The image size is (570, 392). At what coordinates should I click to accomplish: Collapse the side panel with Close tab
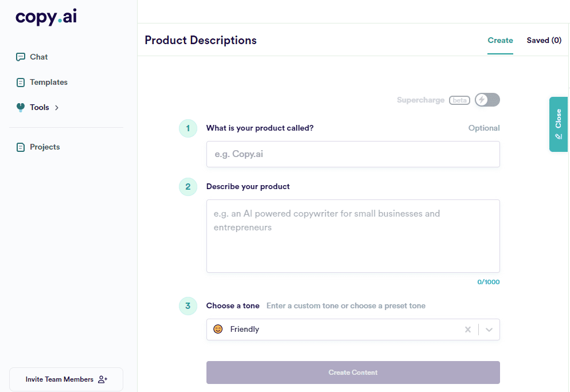558,124
